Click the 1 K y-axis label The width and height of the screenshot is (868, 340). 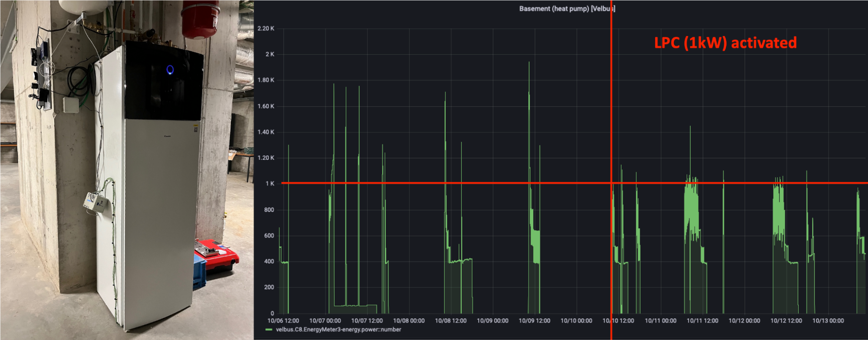[x=270, y=184]
